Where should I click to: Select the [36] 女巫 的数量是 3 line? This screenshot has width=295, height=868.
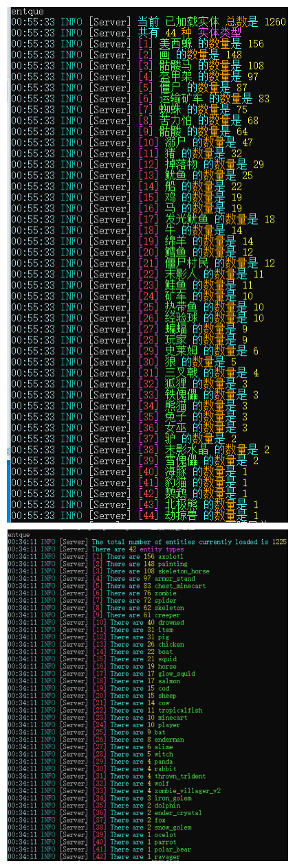click(x=129, y=428)
